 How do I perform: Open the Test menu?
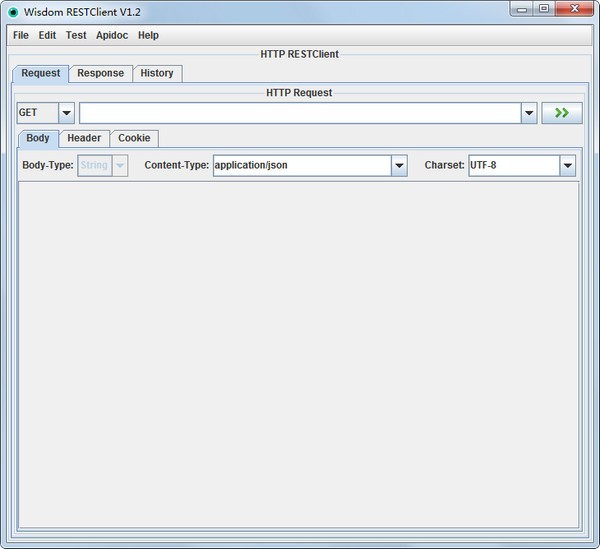click(x=76, y=35)
